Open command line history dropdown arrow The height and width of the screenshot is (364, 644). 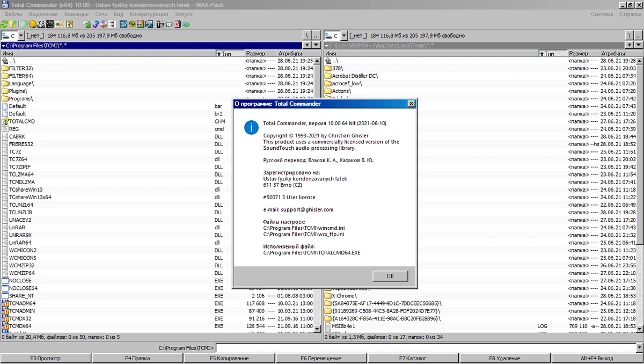[639, 348]
